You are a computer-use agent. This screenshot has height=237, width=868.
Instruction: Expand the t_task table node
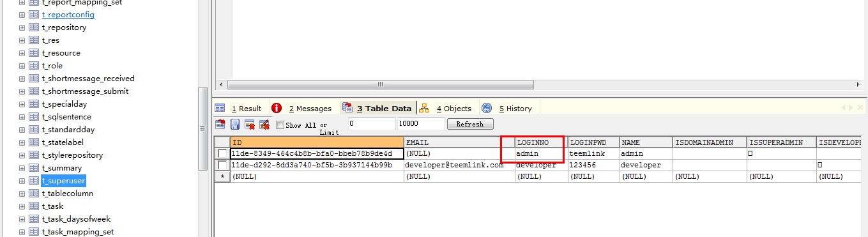(22, 206)
